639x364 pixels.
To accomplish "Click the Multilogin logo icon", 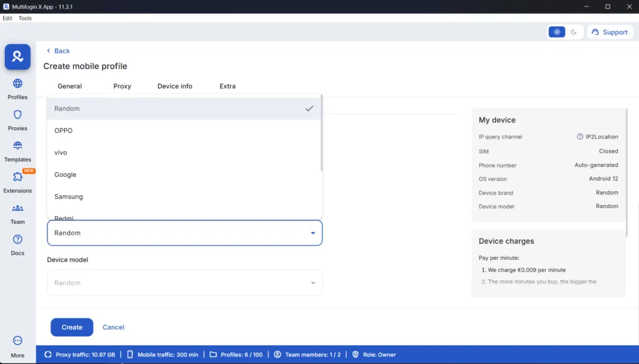I will click(17, 57).
